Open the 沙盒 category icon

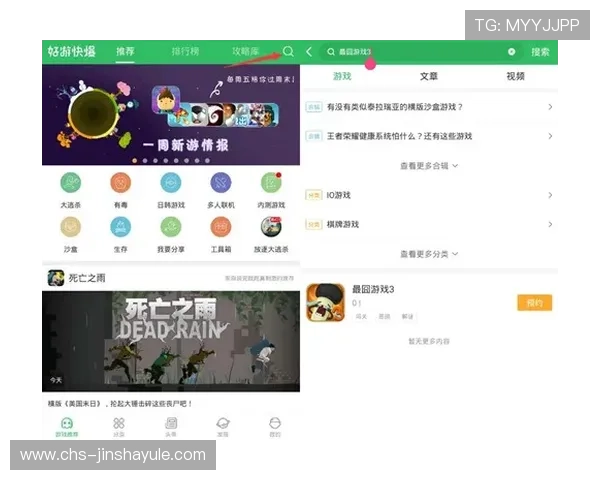(71, 227)
